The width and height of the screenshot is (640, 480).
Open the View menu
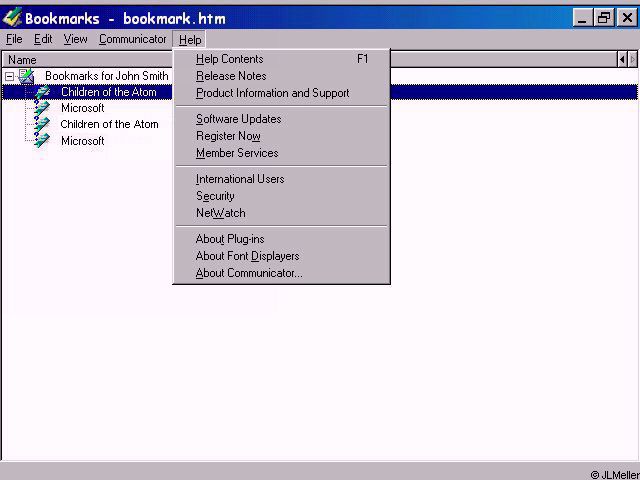(76, 39)
